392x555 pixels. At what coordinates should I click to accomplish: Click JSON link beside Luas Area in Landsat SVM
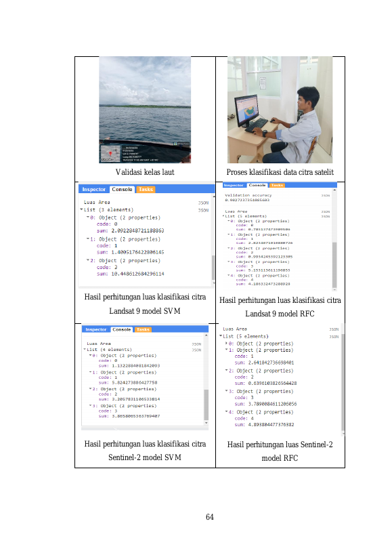(203, 203)
